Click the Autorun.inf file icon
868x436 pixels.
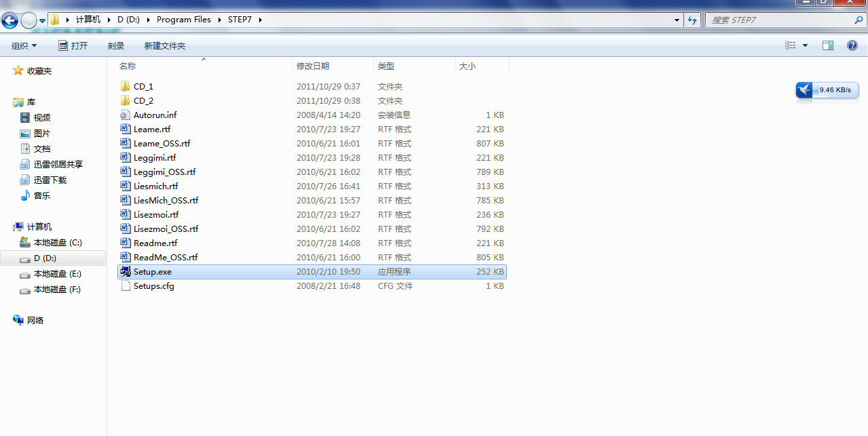pyautogui.click(x=125, y=115)
